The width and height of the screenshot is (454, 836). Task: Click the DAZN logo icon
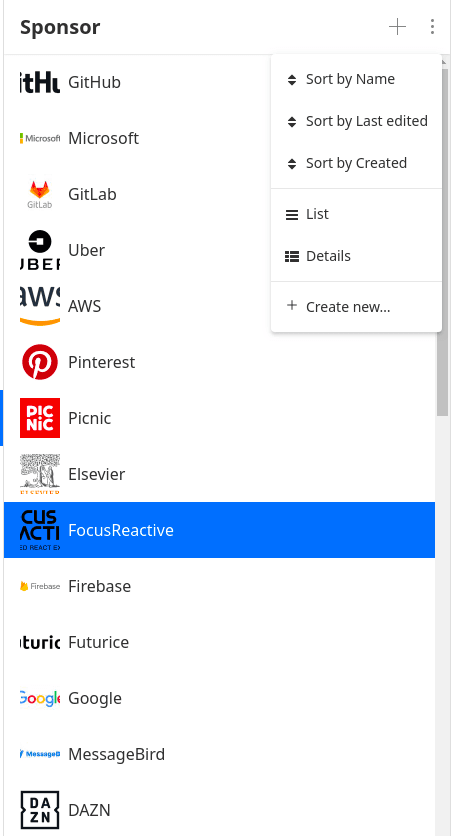click(x=40, y=810)
